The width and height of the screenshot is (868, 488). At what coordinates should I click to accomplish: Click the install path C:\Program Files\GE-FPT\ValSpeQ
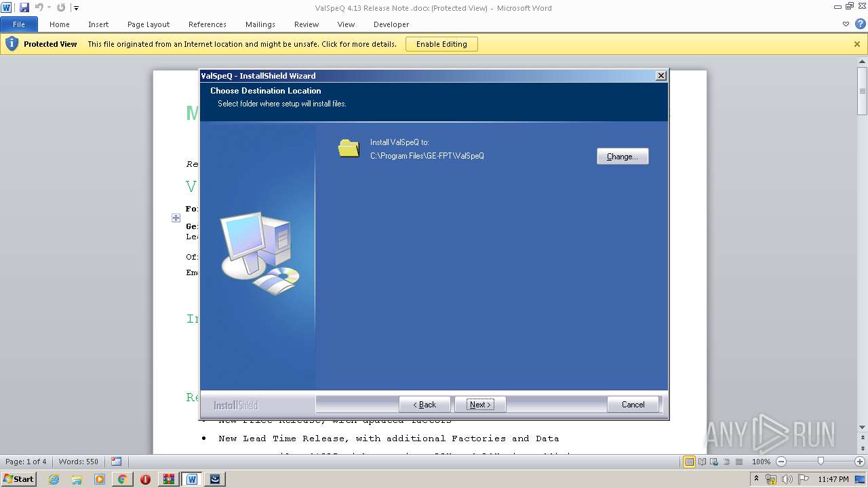(427, 156)
